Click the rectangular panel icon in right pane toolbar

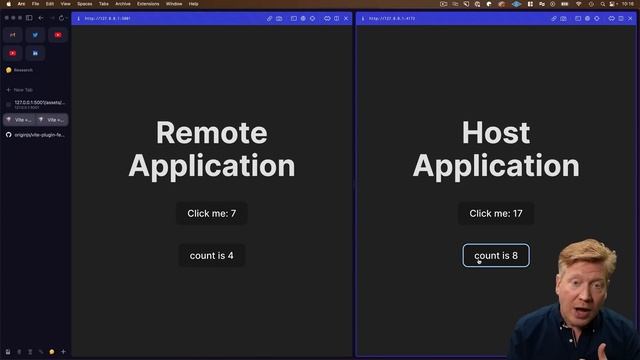pyautogui.click(x=578, y=18)
